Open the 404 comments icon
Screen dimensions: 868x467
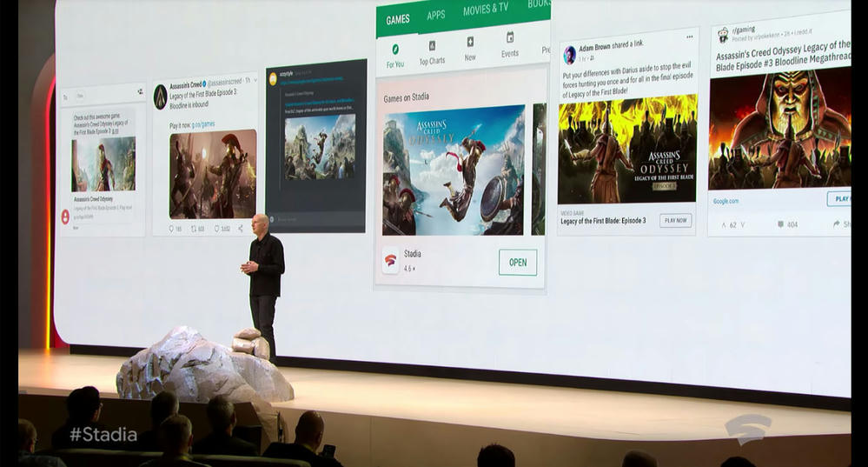[x=780, y=224]
